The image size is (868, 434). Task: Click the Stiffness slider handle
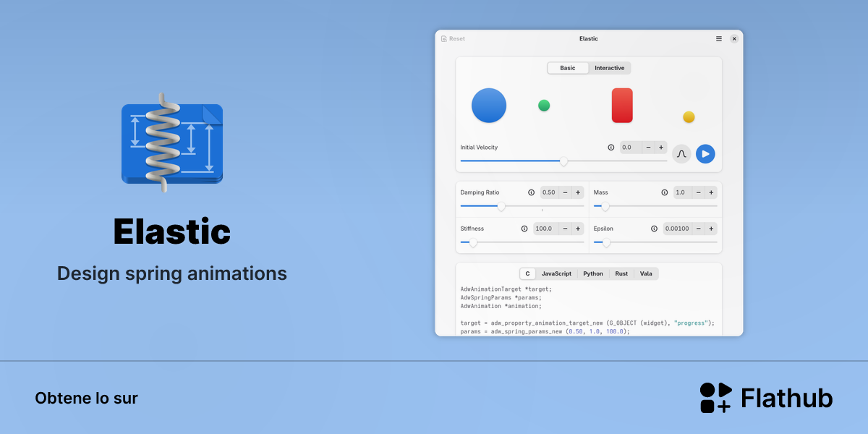tap(473, 242)
